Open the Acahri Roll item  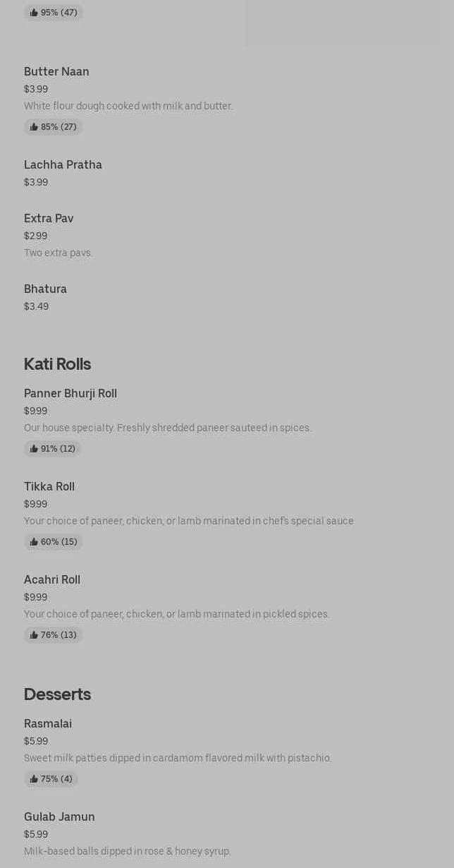pyautogui.click(x=52, y=579)
